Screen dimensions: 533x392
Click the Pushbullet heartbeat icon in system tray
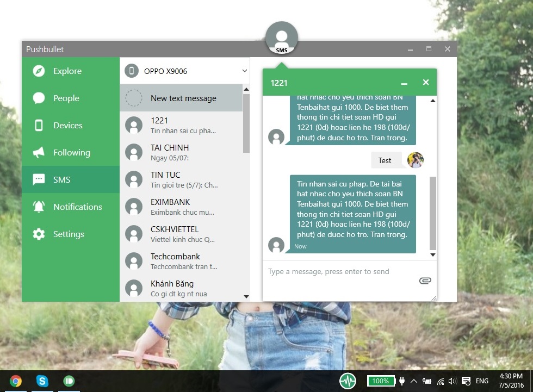348,381
